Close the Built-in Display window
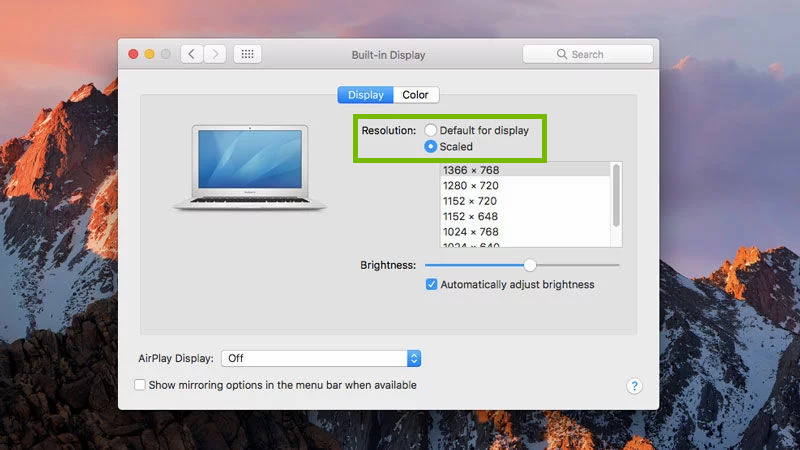Image resolution: width=800 pixels, height=450 pixels. [x=133, y=54]
